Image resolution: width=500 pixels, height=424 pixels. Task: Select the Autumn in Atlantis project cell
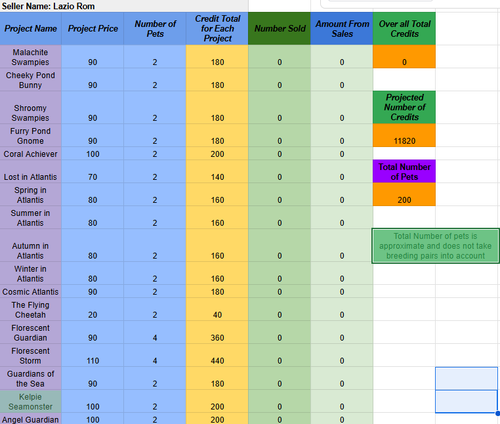(x=31, y=245)
